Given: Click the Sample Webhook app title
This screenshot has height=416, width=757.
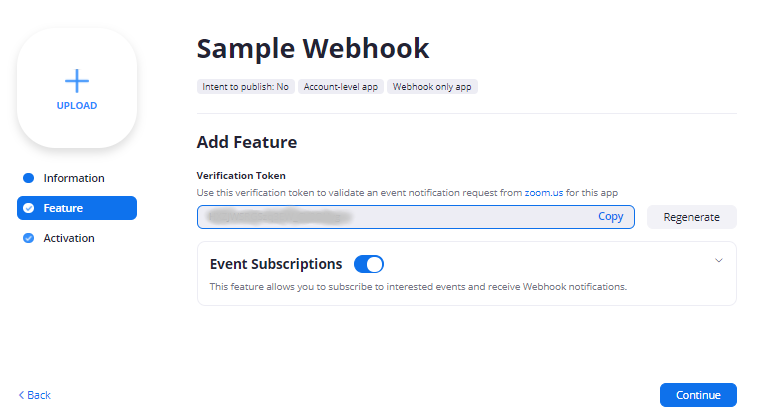Looking at the screenshot, I should coord(312,48).
